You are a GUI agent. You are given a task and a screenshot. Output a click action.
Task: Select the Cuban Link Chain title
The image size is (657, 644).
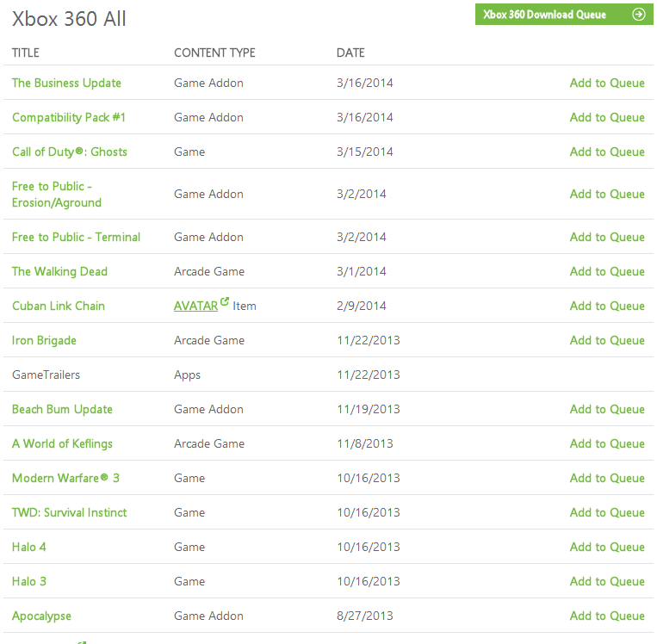59,307
